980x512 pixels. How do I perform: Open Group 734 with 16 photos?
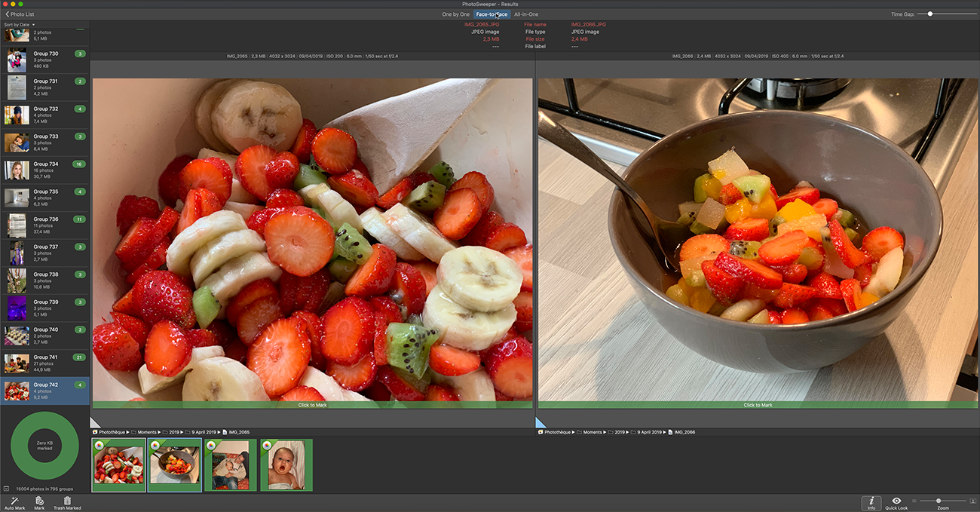tap(44, 170)
